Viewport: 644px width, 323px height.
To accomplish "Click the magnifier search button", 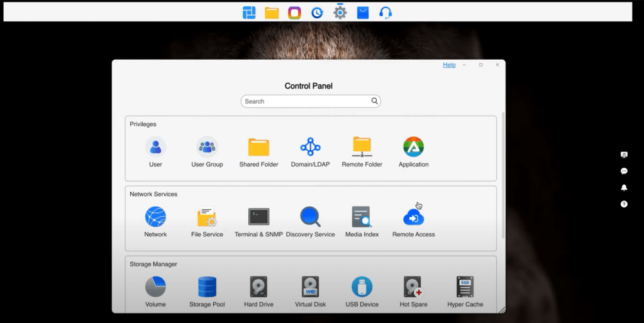I will click(x=375, y=101).
